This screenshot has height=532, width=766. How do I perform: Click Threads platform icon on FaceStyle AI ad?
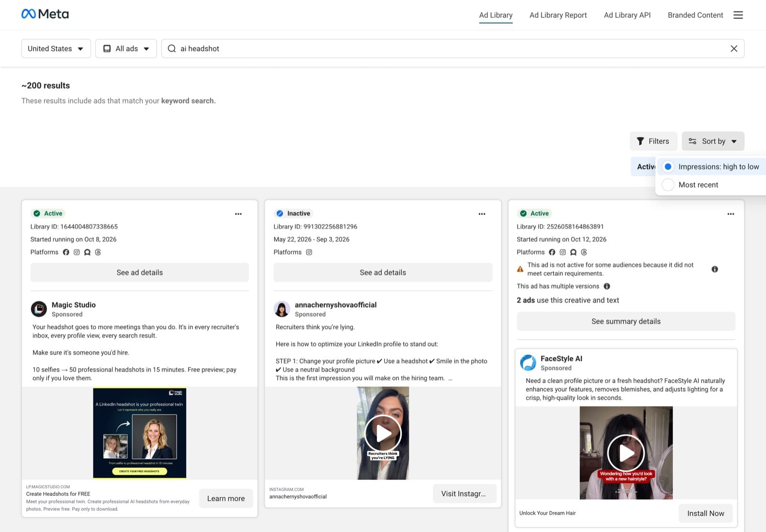584,252
